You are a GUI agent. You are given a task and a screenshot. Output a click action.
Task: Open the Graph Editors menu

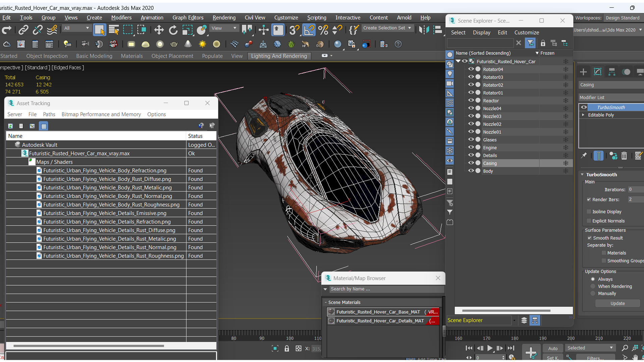[x=188, y=17]
